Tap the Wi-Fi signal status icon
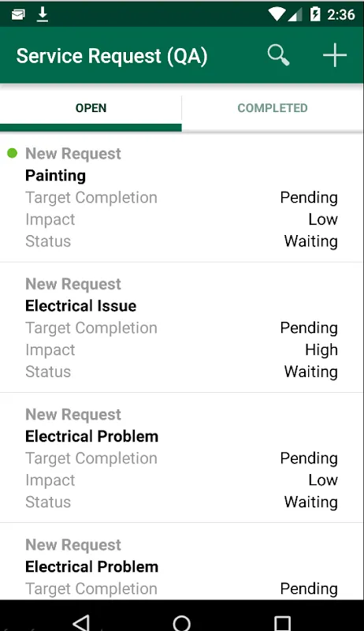The image size is (364, 631). (x=277, y=15)
